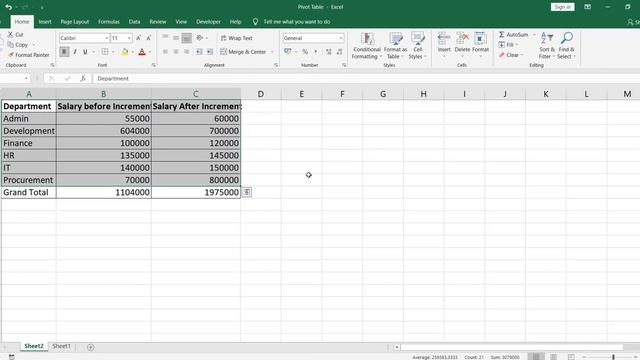Click the Copy button in Clipboard group
Image resolution: width=640 pixels, height=360 pixels.
18,45
